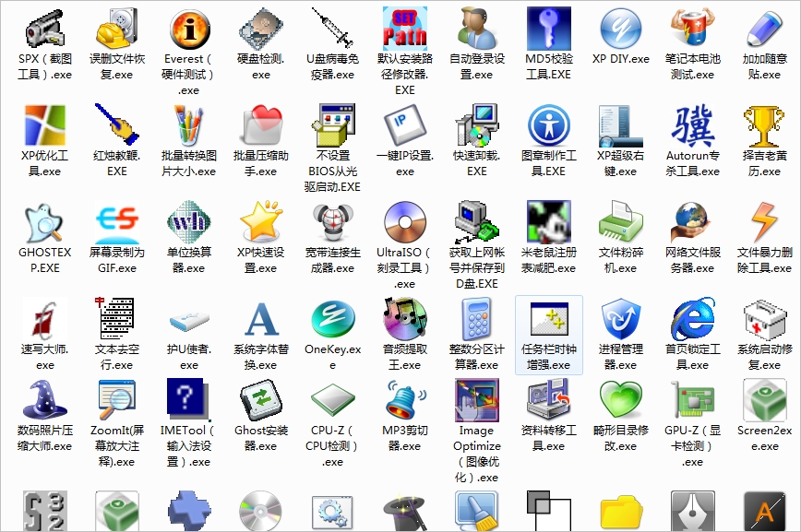Select the GPU-Z graphics card icon
This screenshot has width=801, height=532.
[x=693, y=399]
